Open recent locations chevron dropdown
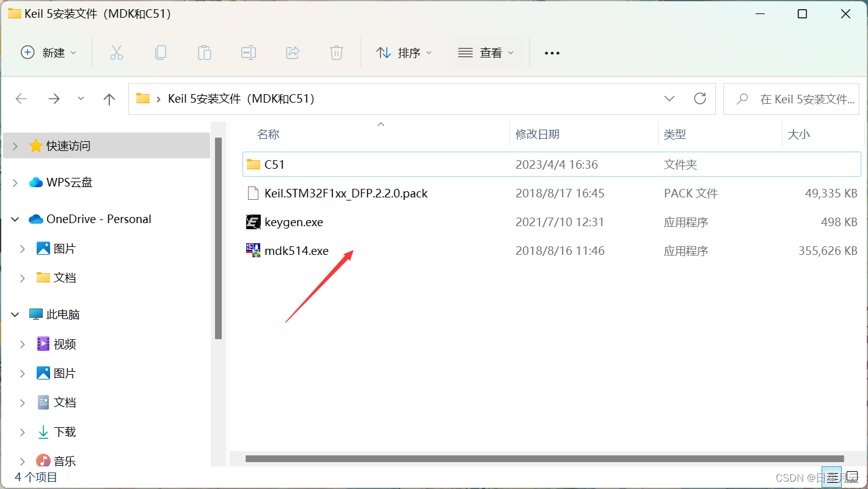This screenshot has width=868, height=489. 81,98
